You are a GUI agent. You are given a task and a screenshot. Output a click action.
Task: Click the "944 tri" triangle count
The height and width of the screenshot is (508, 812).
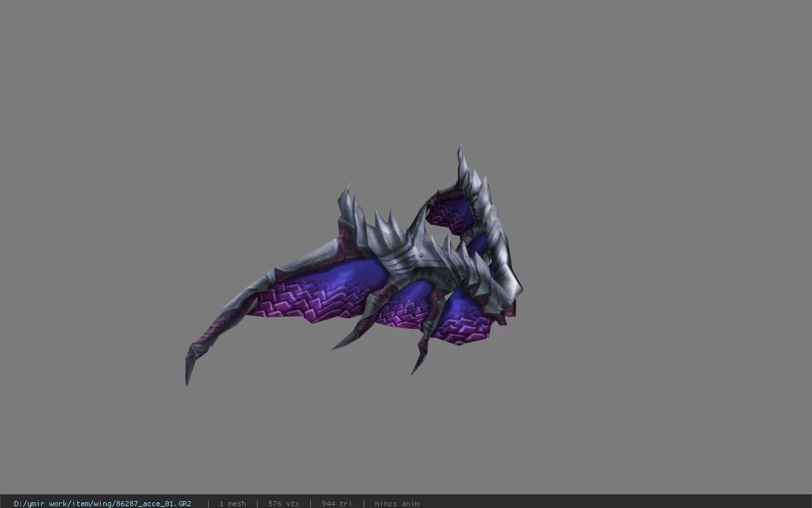337,504
